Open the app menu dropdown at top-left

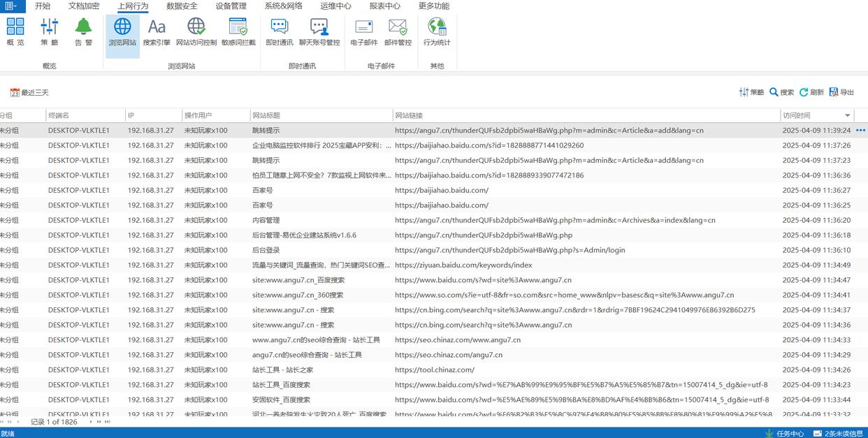pyautogui.click(x=12, y=6)
